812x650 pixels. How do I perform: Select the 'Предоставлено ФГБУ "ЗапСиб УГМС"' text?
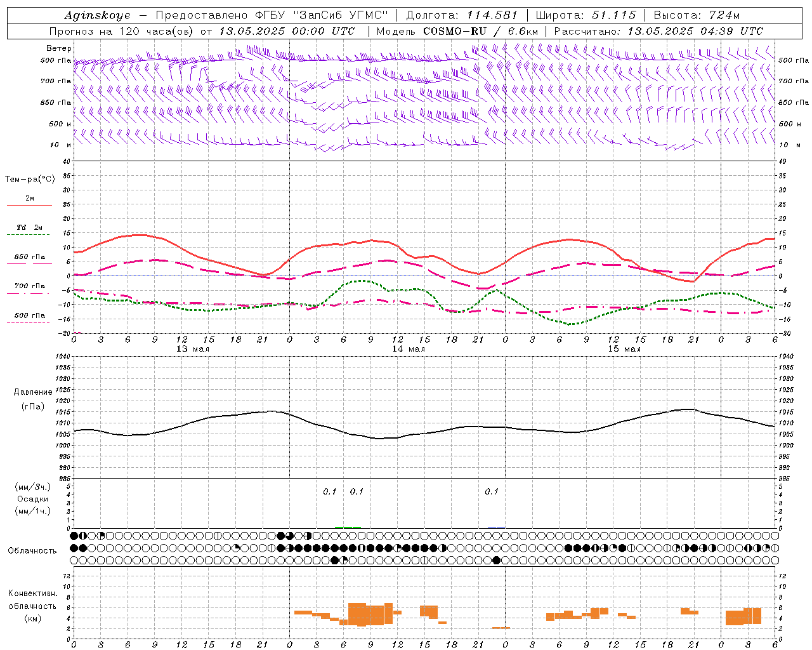coord(272,15)
